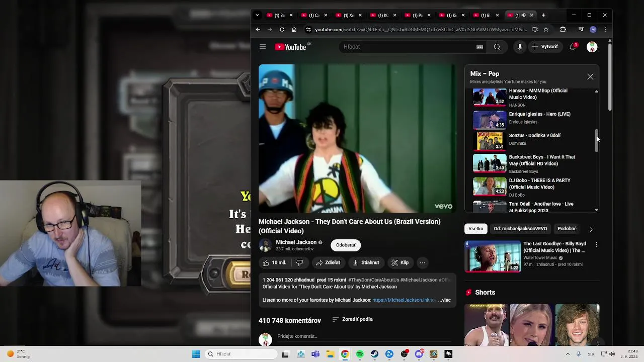Click the Windows taskbar search box Hľadať
The image size is (644, 362).
[x=242, y=354]
